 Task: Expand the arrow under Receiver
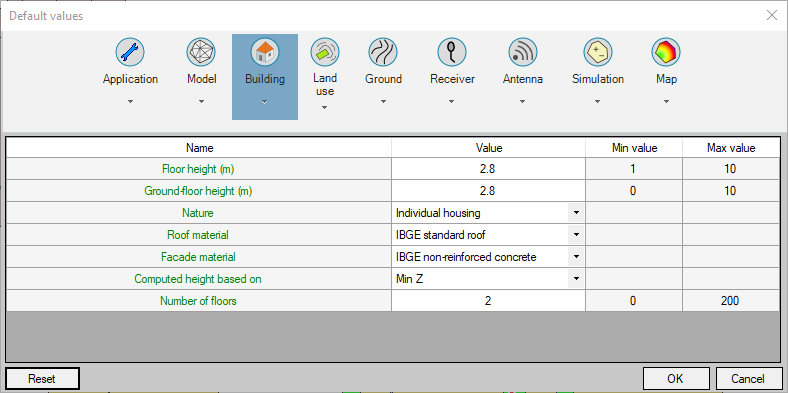(452, 102)
